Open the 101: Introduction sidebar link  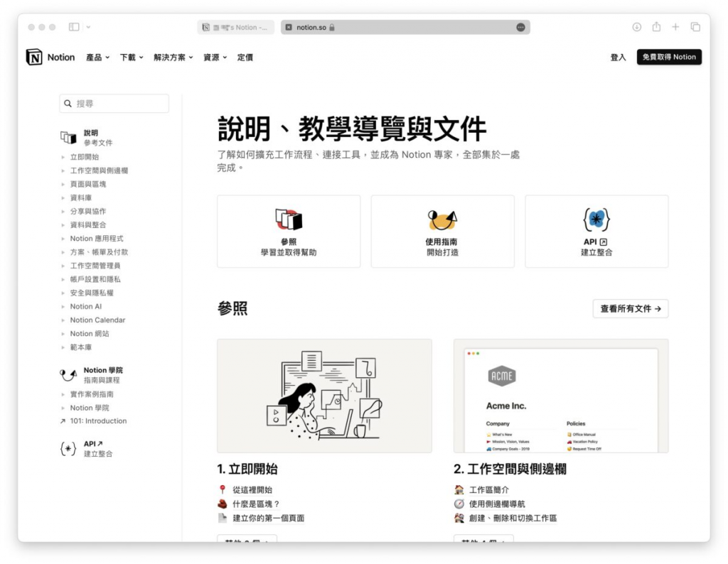click(98, 421)
